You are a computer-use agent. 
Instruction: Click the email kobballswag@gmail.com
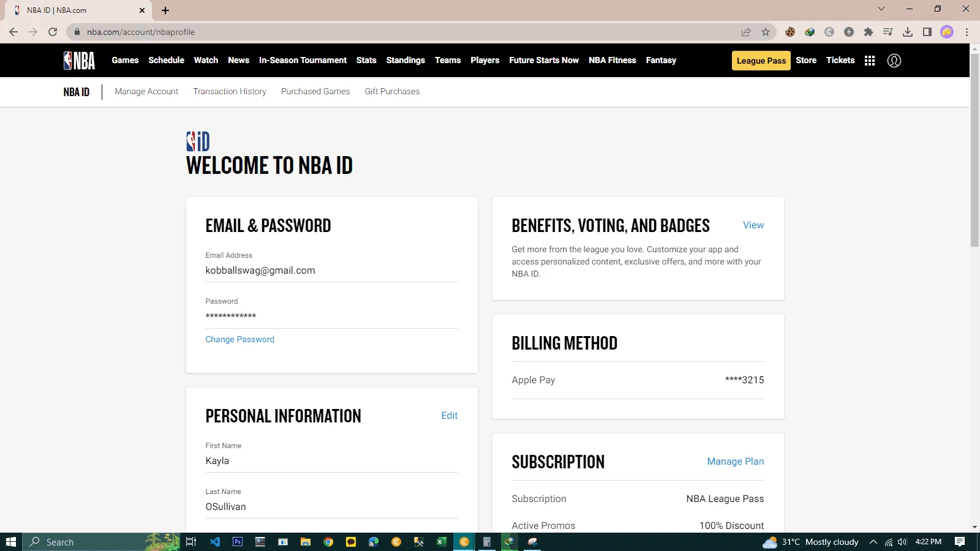pyautogui.click(x=260, y=271)
